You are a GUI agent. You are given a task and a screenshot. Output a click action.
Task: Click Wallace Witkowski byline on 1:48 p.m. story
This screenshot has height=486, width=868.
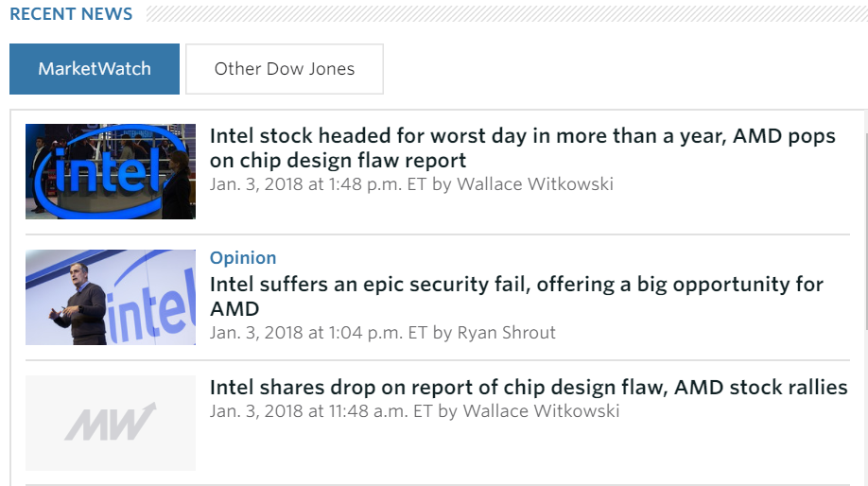[x=535, y=184]
